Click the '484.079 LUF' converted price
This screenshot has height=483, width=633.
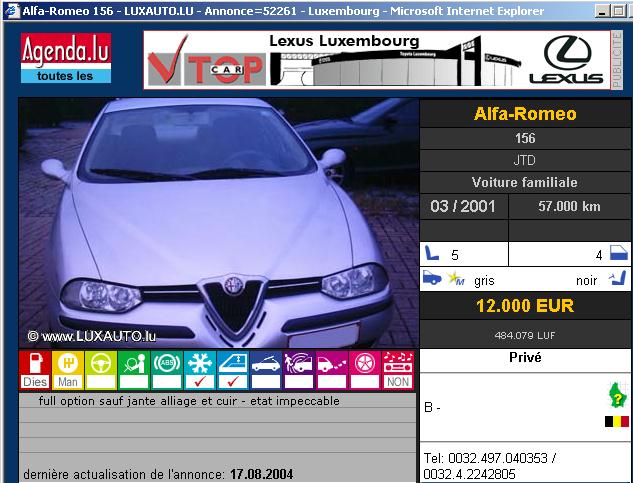[x=525, y=335]
